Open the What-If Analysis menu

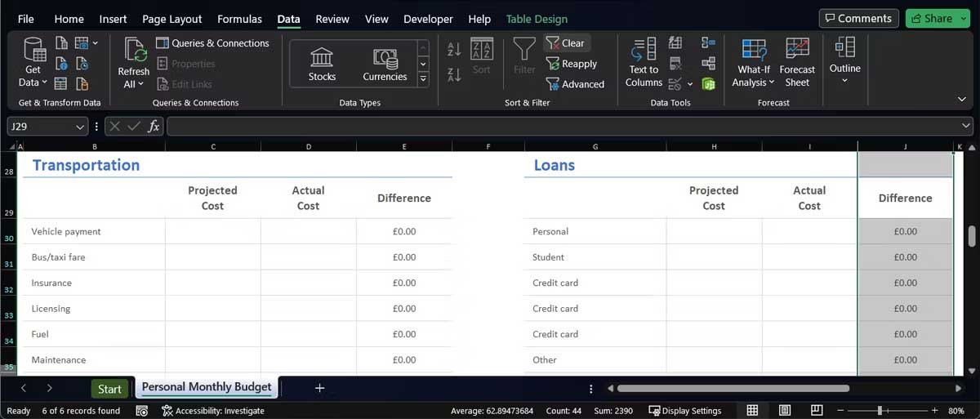754,63
